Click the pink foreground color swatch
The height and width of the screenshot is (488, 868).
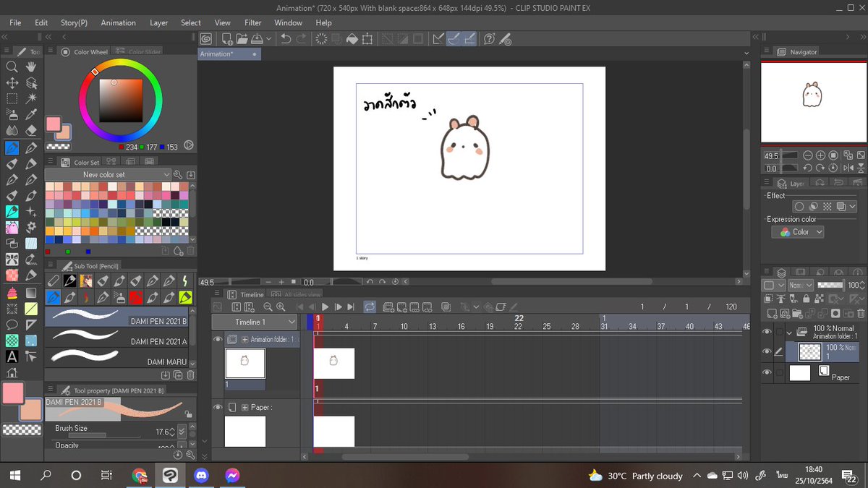coord(12,393)
